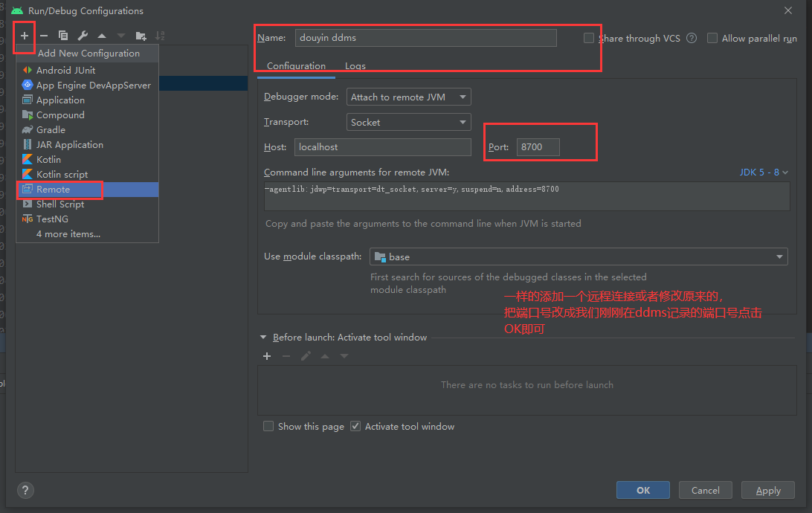Click the Sort configurations icon
Viewport: 812px width, 513px height.
click(x=160, y=36)
